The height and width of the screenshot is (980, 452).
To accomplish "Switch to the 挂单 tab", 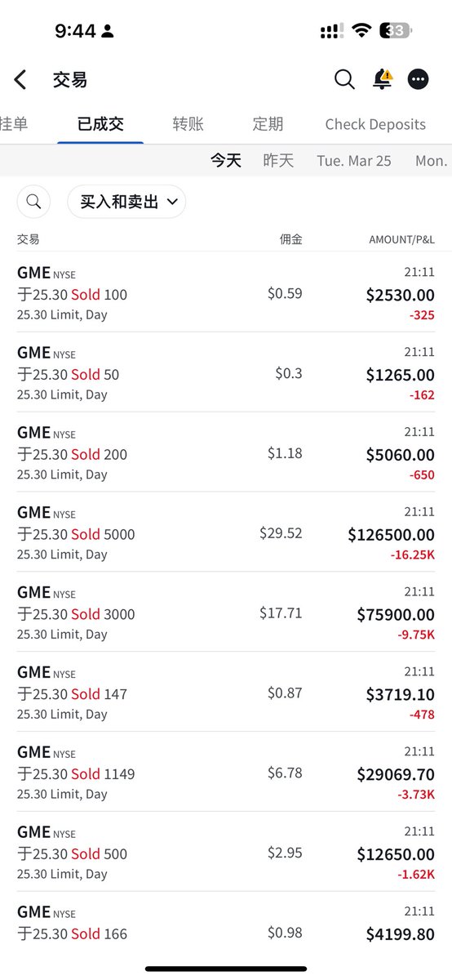I will [14, 124].
